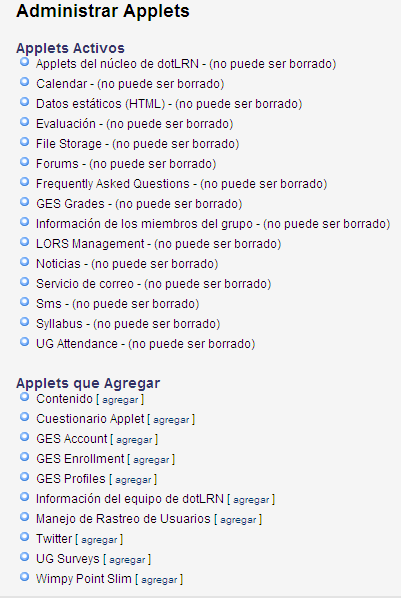This screenshot has width=401, height=598.
Task: Add the Cuestionario Applet via agregar
Action: (x=171, y=420)
